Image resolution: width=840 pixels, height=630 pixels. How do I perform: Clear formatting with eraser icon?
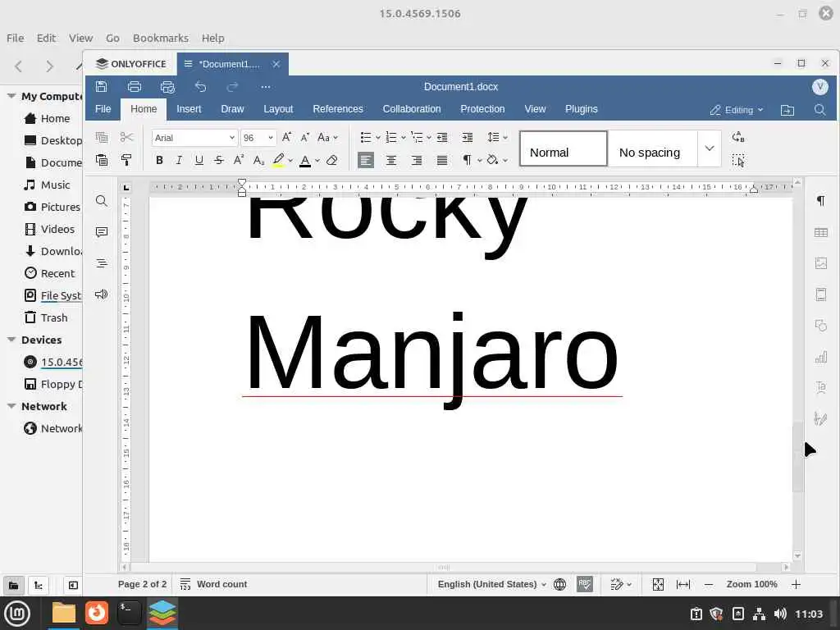(x=331, y=160)
